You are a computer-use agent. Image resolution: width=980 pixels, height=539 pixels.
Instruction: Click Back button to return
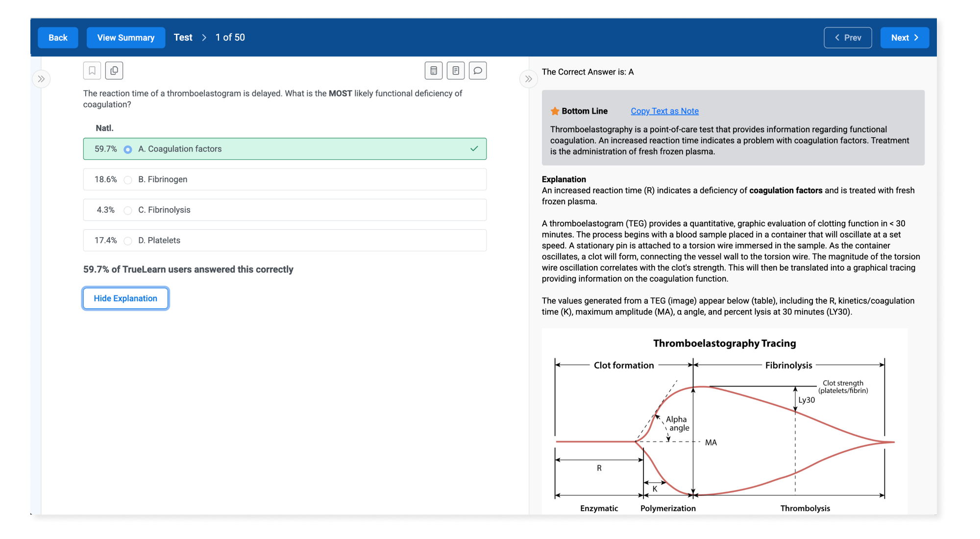click(x=58, y=37)
